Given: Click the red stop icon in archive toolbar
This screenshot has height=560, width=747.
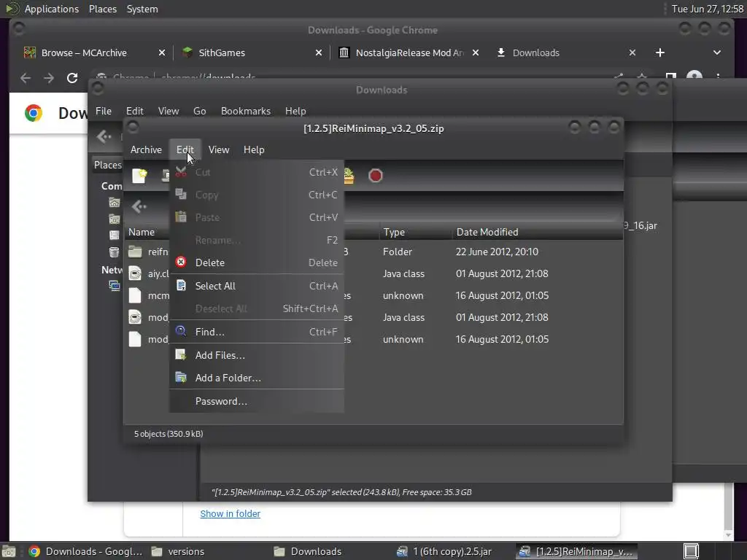Looking at the screenshot, I should (376, 176).
